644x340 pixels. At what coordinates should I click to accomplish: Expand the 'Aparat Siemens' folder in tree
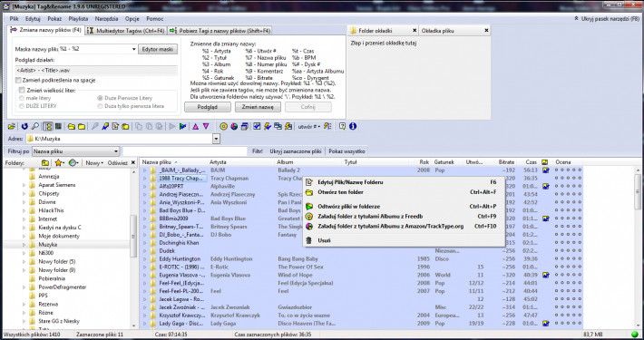click(24, 185)
